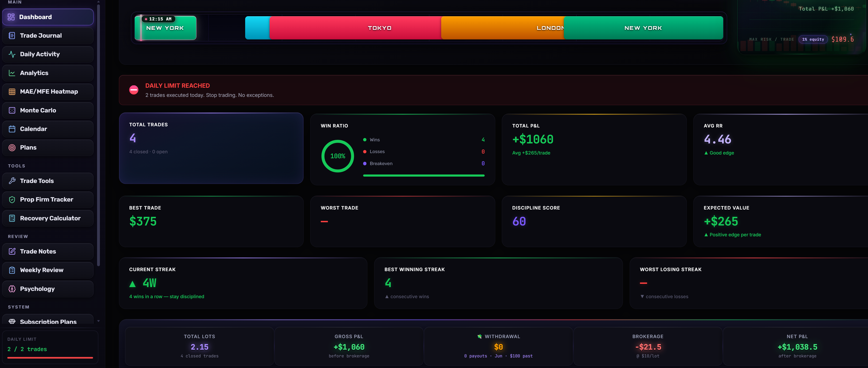
Task: Click the +$265 Expected Value figure
Action: [x=721, y=222]
